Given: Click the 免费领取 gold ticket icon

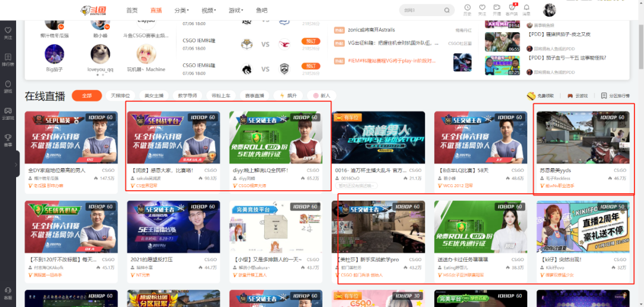Looking at the screenshot, I should pyautogui.click(x=531, y=95).
